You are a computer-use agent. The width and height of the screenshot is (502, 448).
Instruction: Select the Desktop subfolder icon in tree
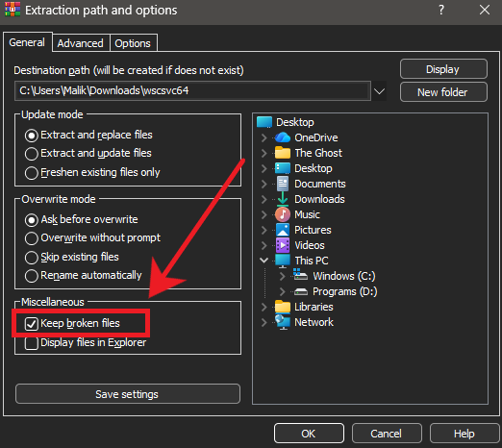pos(283,168)
